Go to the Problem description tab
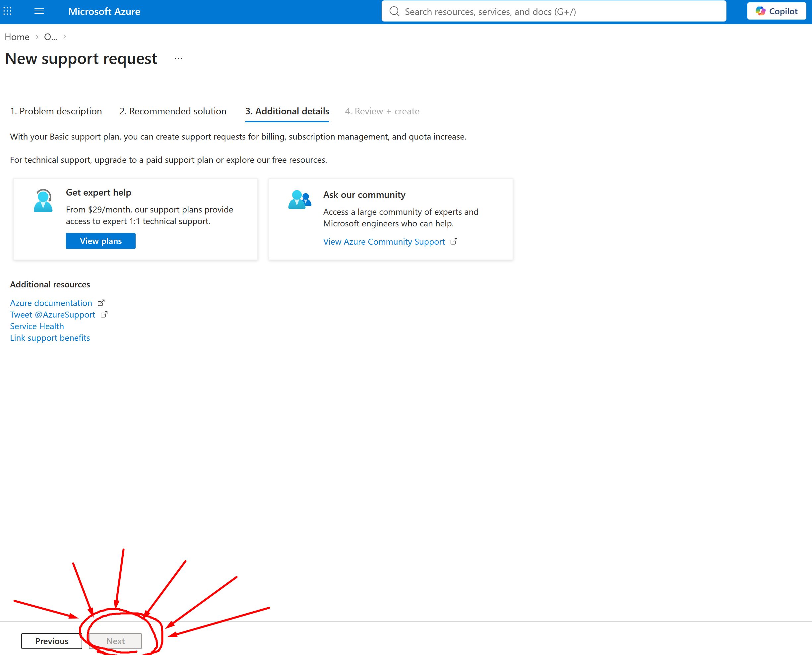Image resolution: width=812 pixels, height=655 pixels. pyautogui.click(x=56, y=111)
